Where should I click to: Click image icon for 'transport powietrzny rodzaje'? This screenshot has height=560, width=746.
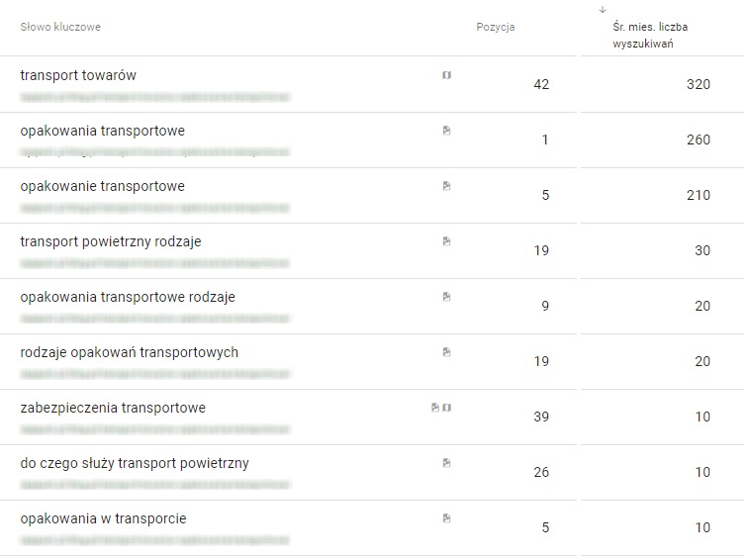point(446,240)
